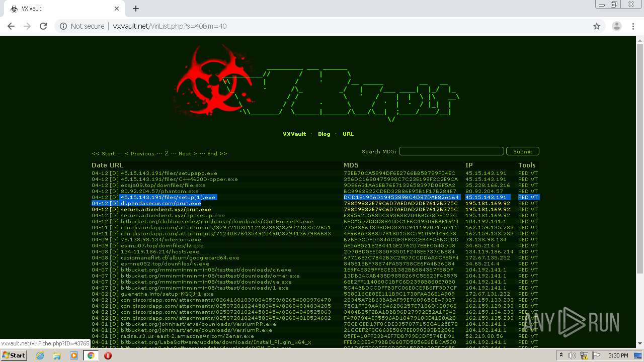Image resolution: width=644 pixels, height=362 pixels.
Task: Open PED tool for setupapp.exe row
Action: coord(523,173)
